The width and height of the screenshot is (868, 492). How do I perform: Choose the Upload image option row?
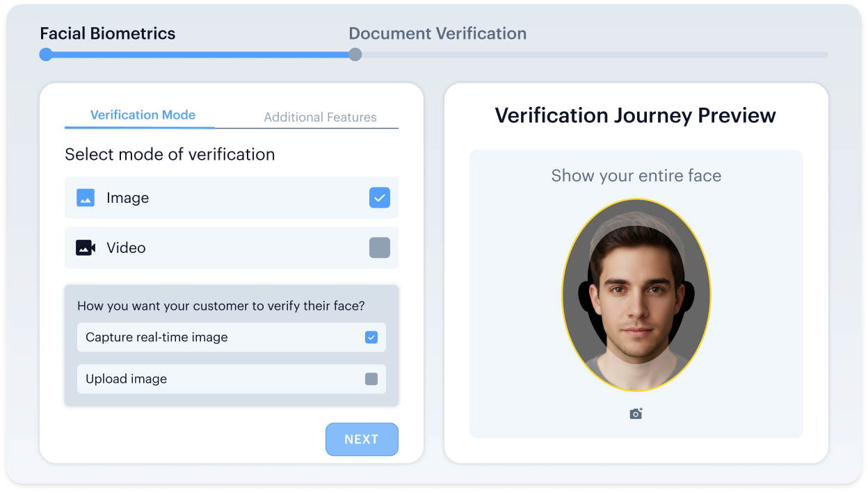point(232,379)
